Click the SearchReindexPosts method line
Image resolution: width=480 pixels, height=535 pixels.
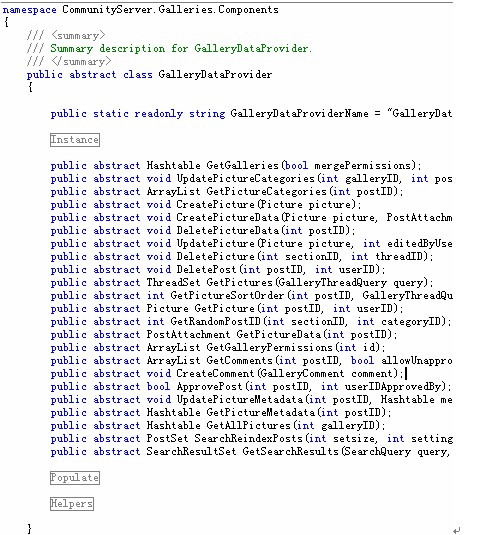pyautogui.click(x=251, y=438)
